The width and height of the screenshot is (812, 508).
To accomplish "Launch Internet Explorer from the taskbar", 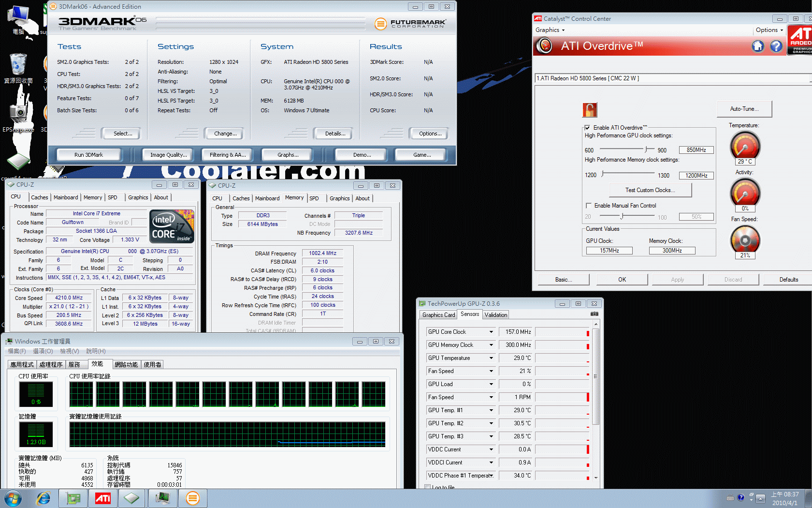I will (43, 498).
